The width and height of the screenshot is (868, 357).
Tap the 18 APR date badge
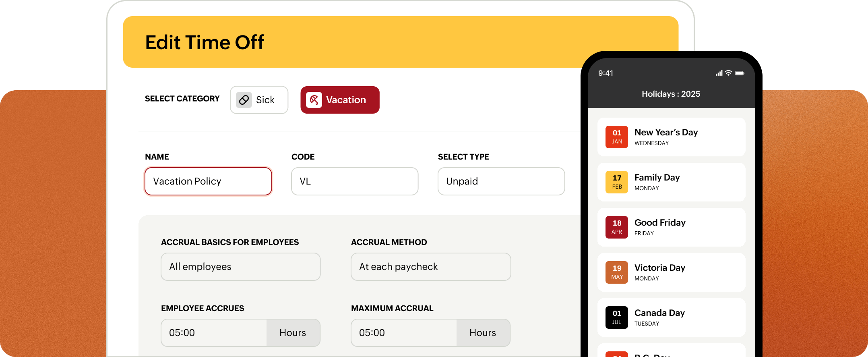pos(617,227)
